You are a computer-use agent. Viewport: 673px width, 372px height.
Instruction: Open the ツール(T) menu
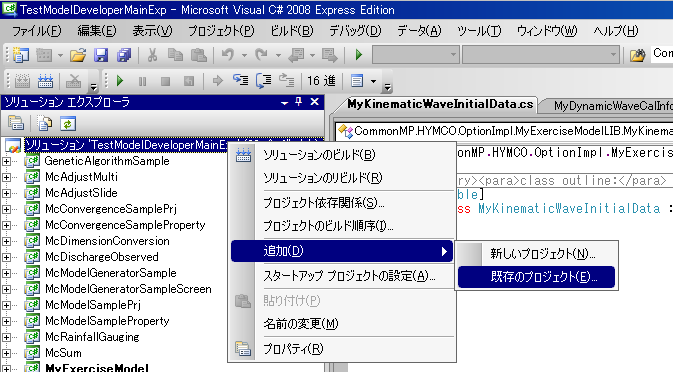479,31
